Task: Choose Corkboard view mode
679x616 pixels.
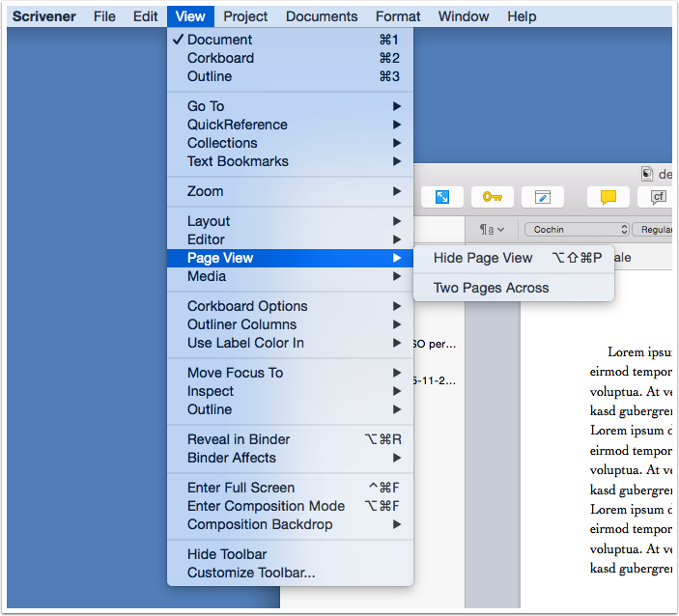Action: [x=290, y=58]
